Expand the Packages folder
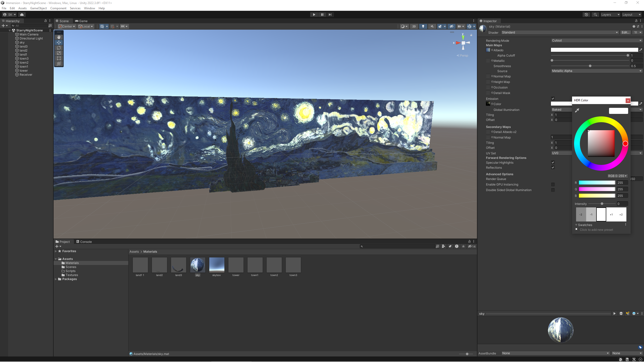This screenshot has width=644, height=362. (x=56, y=279)
